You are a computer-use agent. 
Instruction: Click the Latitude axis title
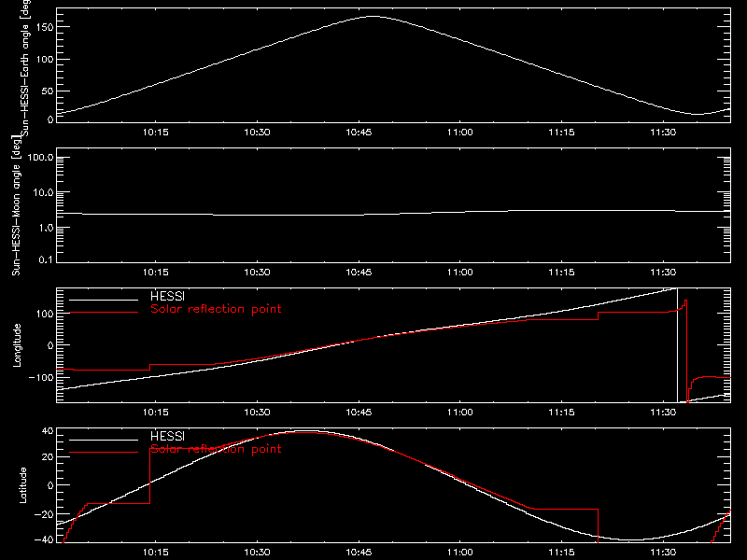(22, 485)
